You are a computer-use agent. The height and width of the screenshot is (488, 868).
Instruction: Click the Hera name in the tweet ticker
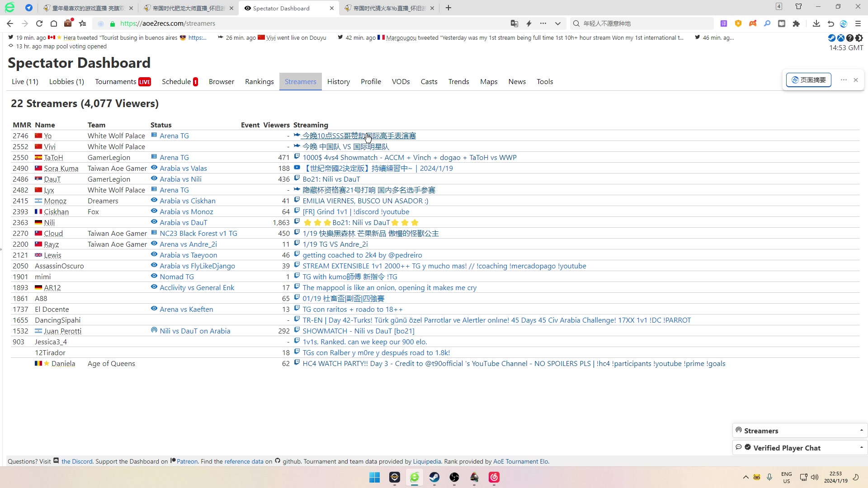(69, 38)
